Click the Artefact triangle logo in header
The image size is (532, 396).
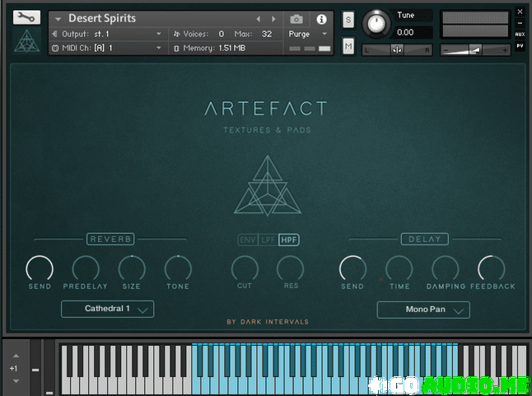coord(26,42)
